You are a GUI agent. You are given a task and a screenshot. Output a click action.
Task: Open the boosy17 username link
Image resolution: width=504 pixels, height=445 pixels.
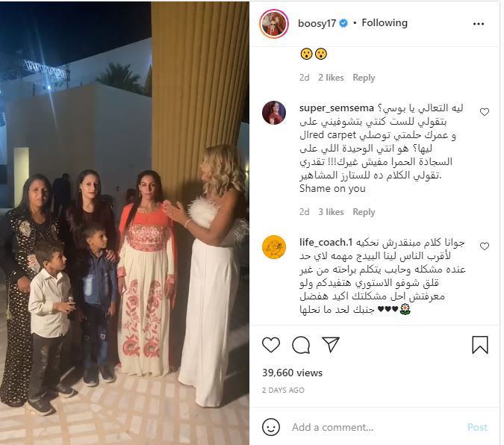pos(317,23)
